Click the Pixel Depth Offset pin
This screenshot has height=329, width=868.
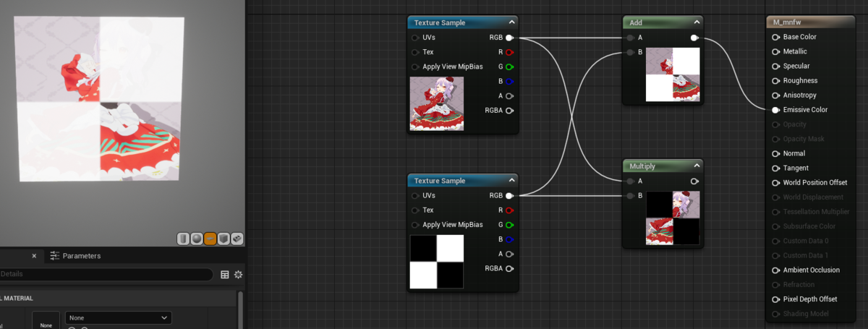(776, 299)
